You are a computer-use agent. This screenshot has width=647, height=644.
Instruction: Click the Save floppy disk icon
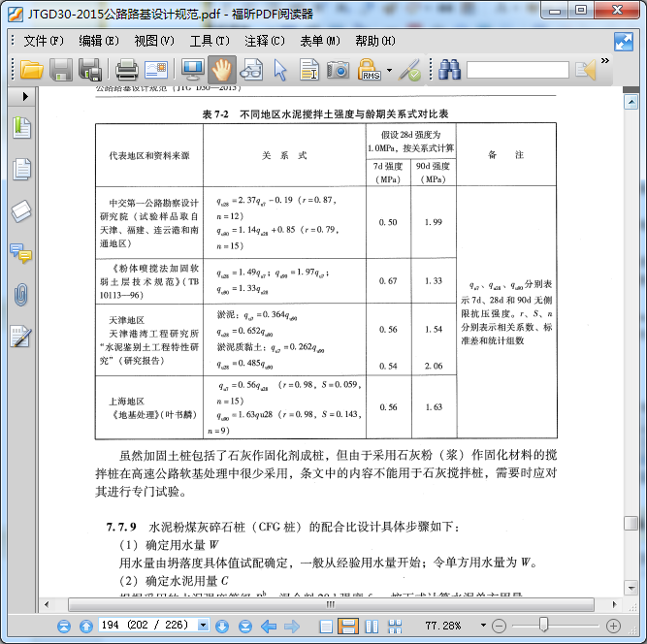point(61,69)
